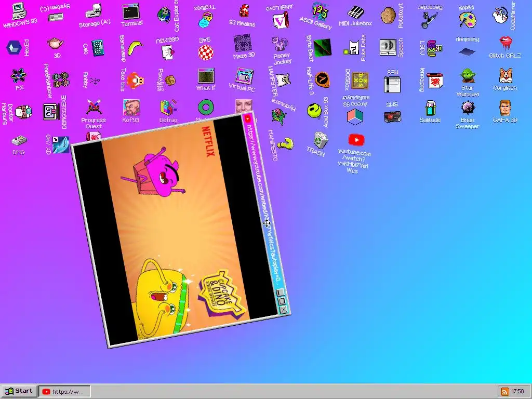The width and height of the screenshot is (532, 399).
Task: Open the FX atom icon
Action: [18, 75]
